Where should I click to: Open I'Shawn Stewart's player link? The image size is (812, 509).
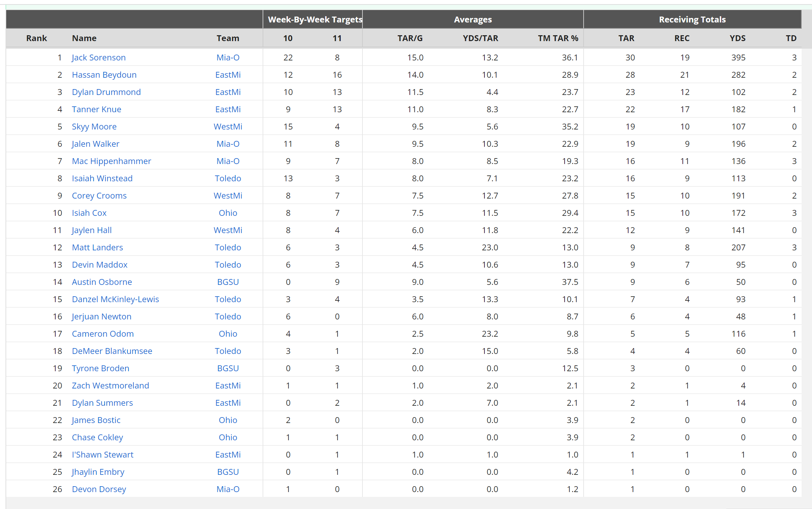[x=103, y=454]
